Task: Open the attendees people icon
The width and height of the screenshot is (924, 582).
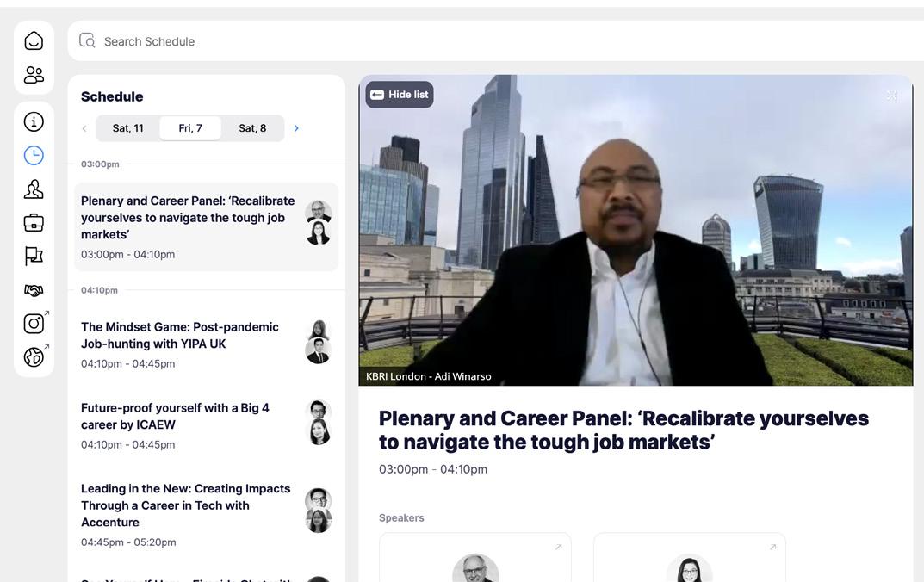Action: pos(34,75)
